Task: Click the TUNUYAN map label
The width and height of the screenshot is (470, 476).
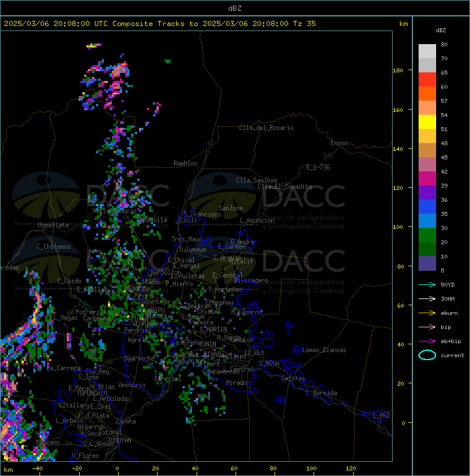Action: [120, 440]
